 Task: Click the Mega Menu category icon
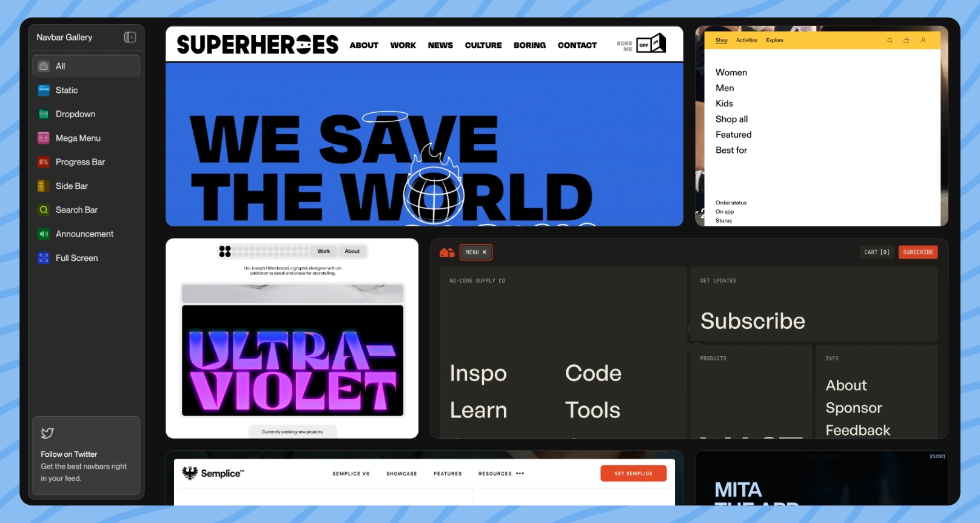coord(44,138)
